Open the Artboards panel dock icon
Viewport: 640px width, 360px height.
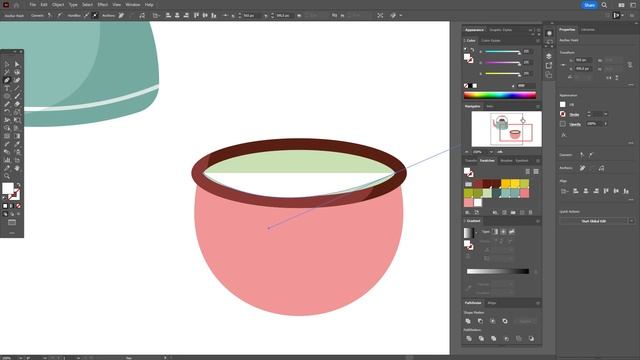549,75
